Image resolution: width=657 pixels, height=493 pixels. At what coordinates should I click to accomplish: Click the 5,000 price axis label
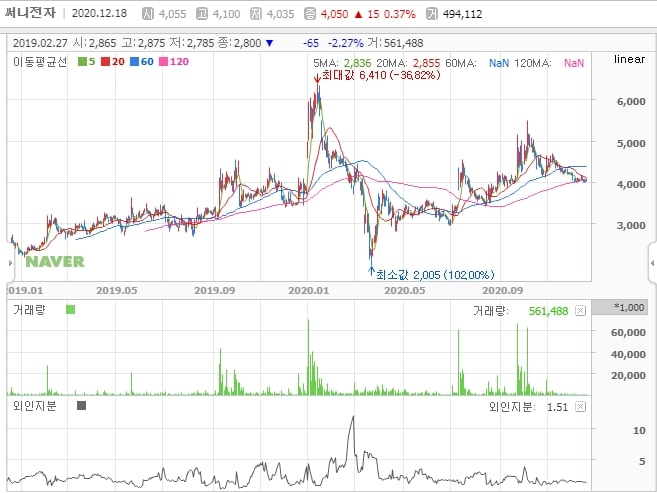[631, 143]
